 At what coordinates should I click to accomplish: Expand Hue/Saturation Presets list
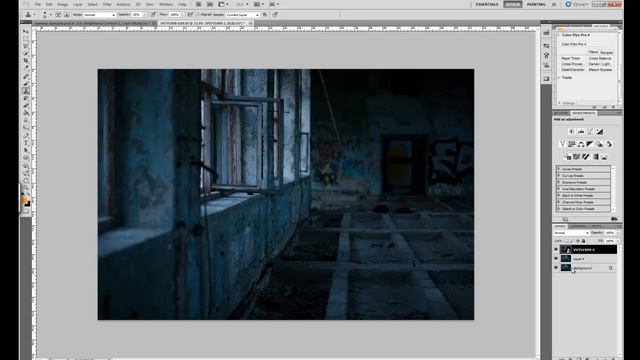pos(559,189)
